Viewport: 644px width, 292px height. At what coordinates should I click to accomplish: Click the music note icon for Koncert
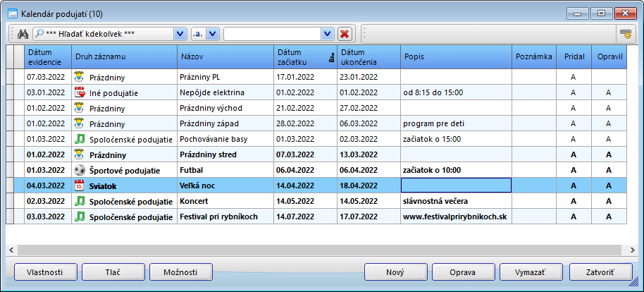[80, 202]
